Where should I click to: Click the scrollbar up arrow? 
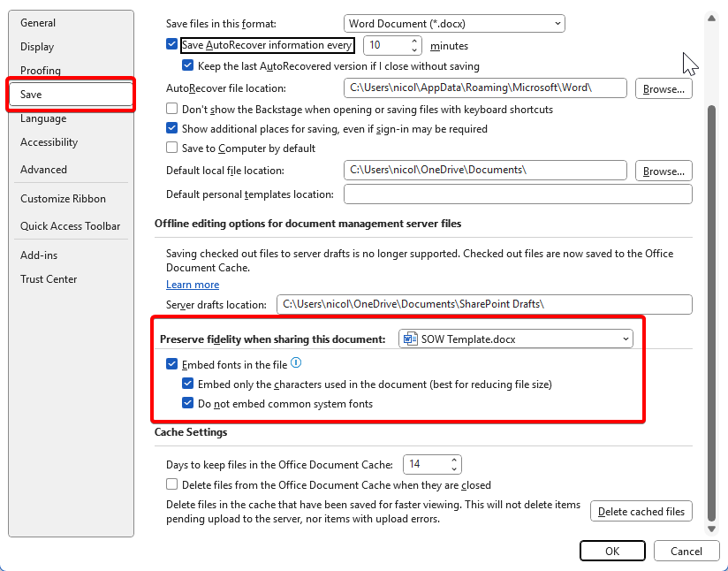pos(711,18)
